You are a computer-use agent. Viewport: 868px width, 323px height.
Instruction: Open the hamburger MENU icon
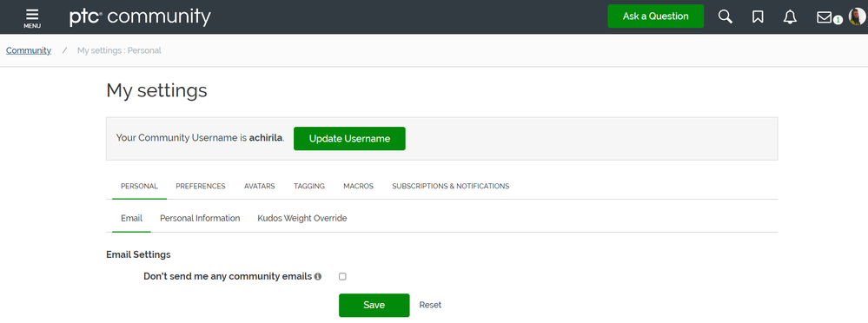32,17
